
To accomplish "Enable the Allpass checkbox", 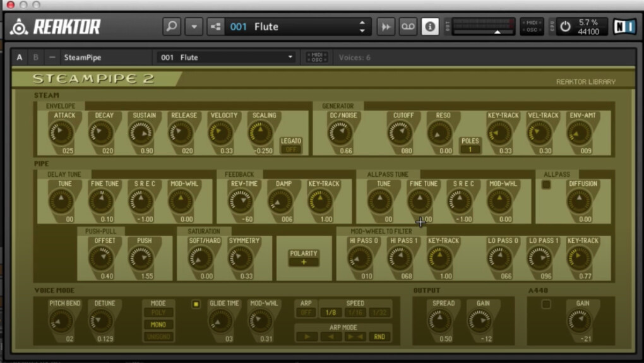I will click(546, 185).
